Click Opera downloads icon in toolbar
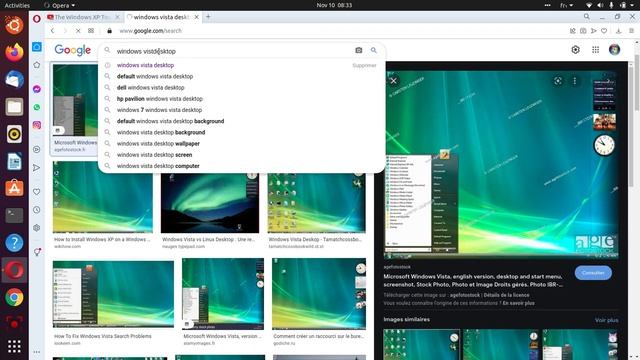The width and height of the screenshot is (640, 360). (618, 31)
